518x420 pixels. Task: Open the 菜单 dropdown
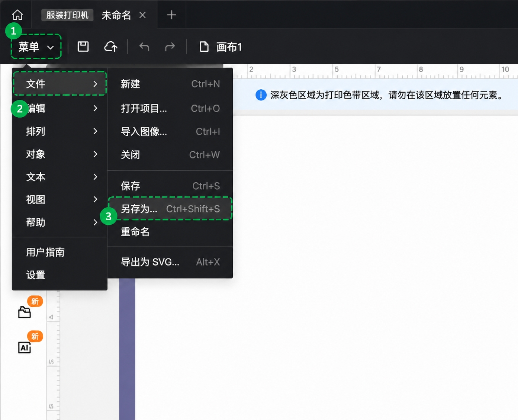(36, 47)
